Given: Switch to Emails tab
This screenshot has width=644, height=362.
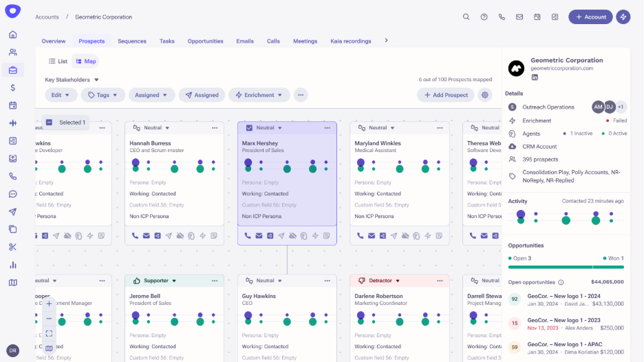Looking at the screenshot, I should coord(245,41).
